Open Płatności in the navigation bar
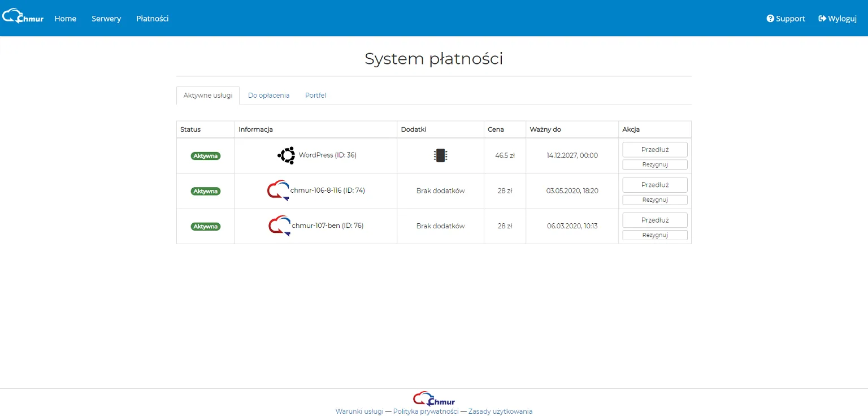The height and width of the screenshot is (416, 868). point(153,19)
